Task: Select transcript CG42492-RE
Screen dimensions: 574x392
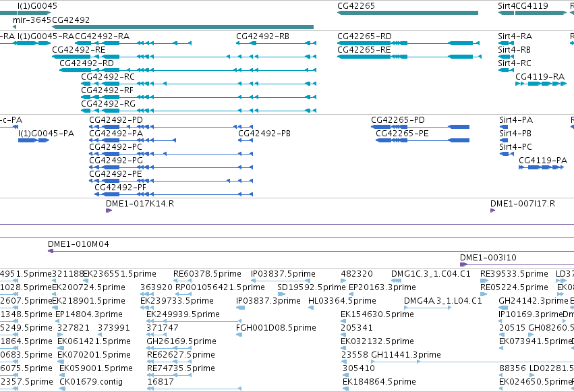Action: click(184, 57)
